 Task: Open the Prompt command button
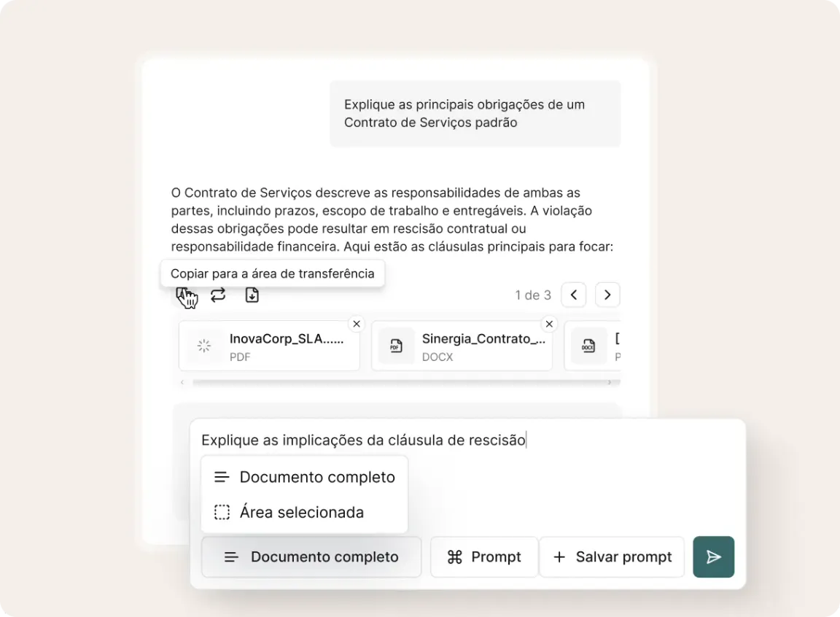484,557
